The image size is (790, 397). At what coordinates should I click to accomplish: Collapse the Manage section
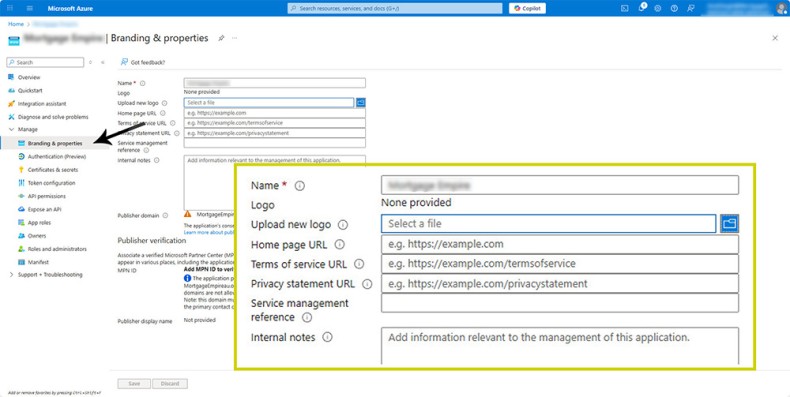(12, 129)
